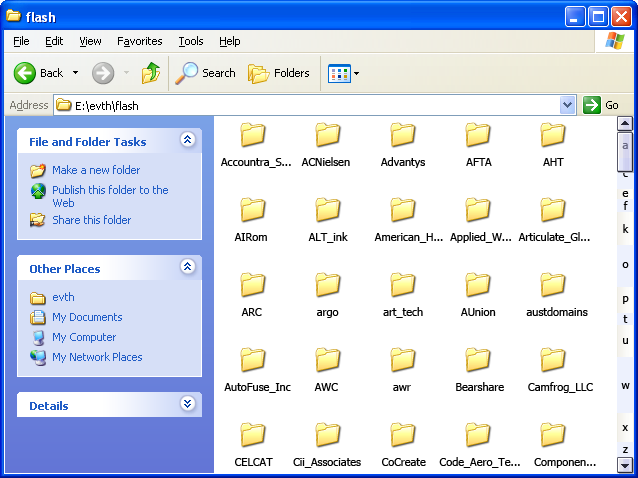Select the Cii_Associates folder icon
638x478 pixels.
pos(328,434)
